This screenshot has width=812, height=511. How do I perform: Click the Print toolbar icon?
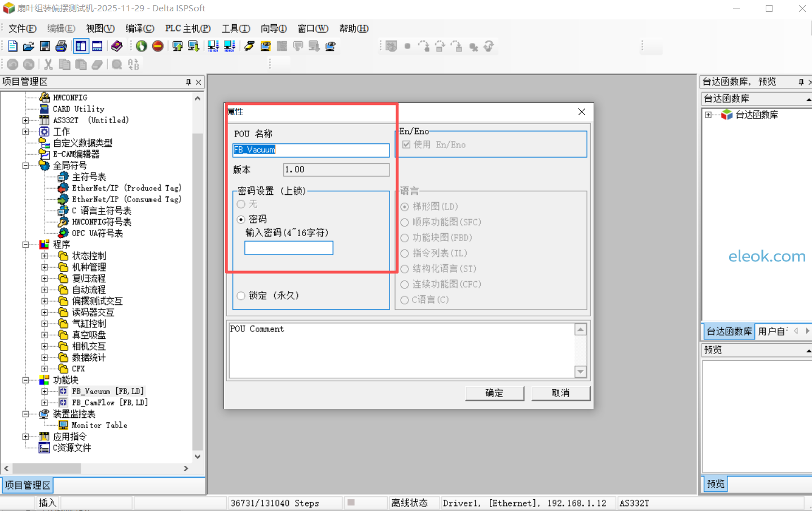pos(61,46)
